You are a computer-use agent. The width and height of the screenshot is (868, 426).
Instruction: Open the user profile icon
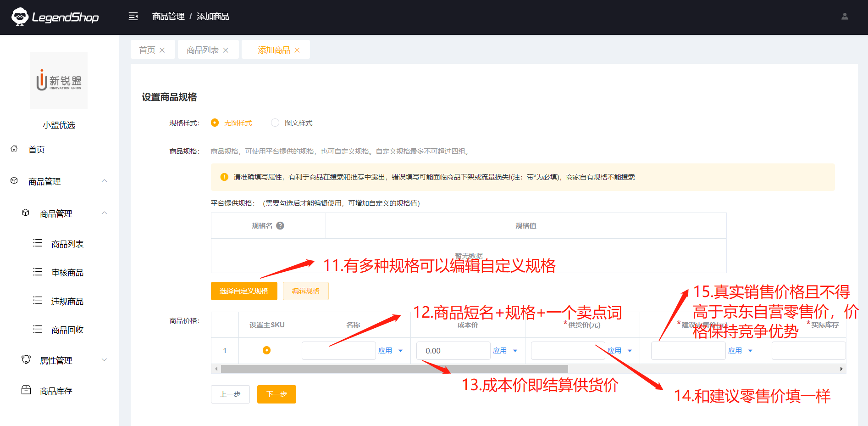[845, 17]
